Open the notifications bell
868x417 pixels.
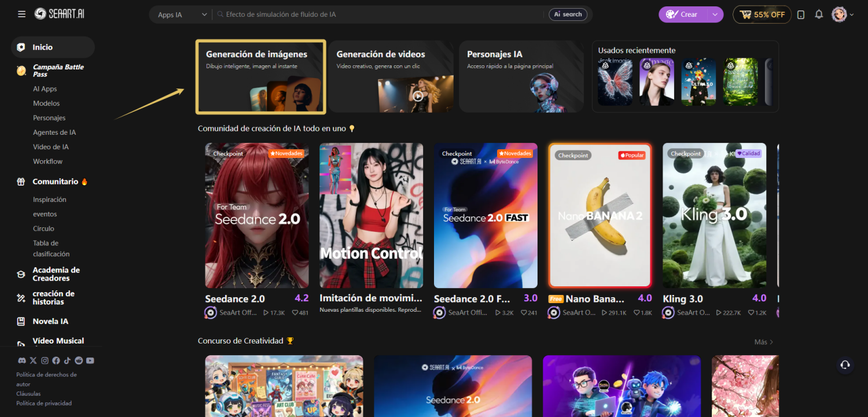point(819,14)
